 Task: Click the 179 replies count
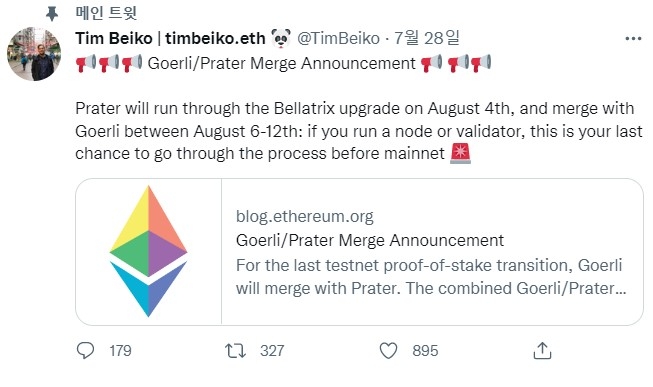click(x=120, y=351)
